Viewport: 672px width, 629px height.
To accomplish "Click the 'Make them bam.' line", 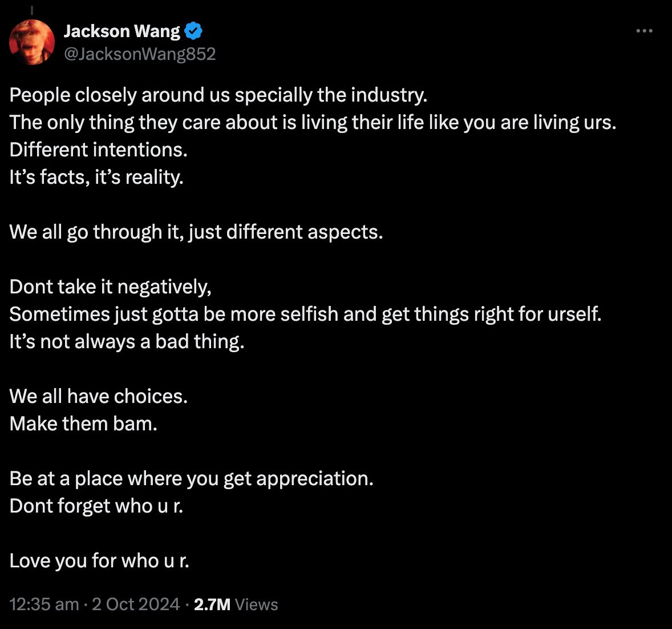I will tap(83, 424).
